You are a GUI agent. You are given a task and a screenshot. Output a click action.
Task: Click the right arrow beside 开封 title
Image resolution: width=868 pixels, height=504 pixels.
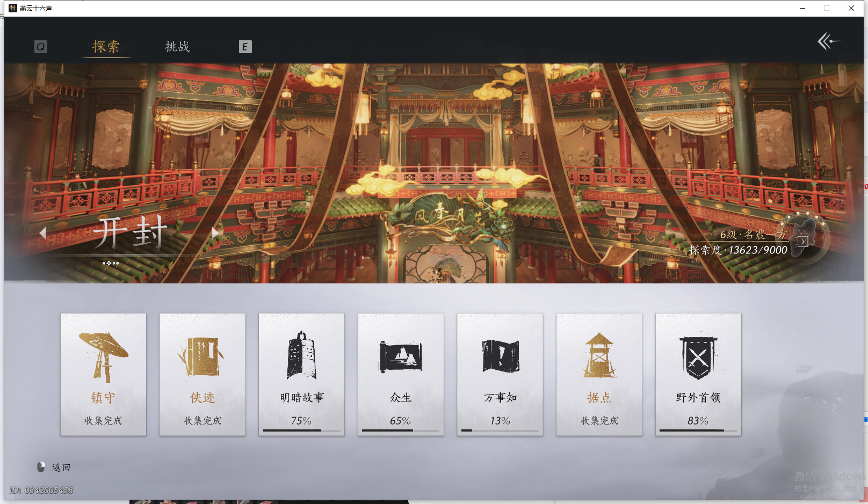(215, 232)
